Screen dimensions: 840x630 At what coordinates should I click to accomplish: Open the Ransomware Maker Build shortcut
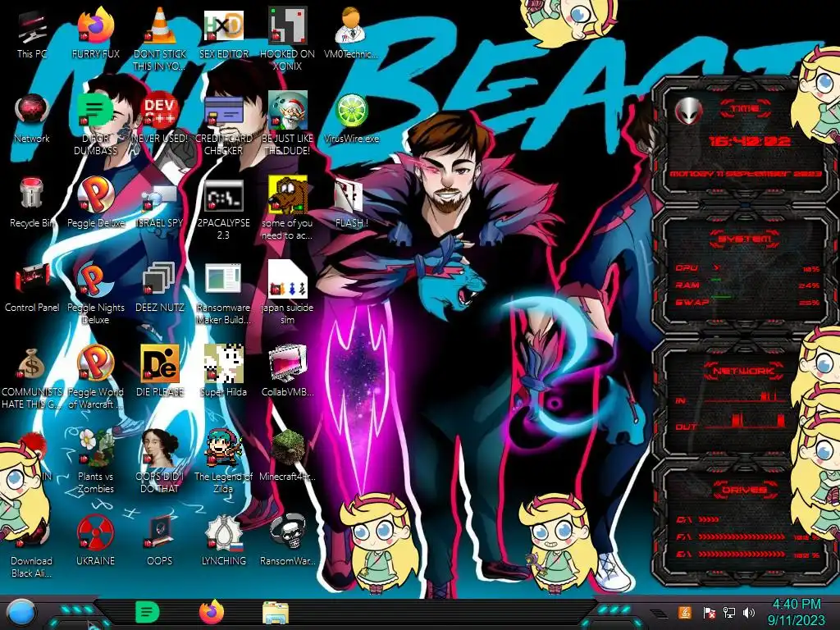224,294
